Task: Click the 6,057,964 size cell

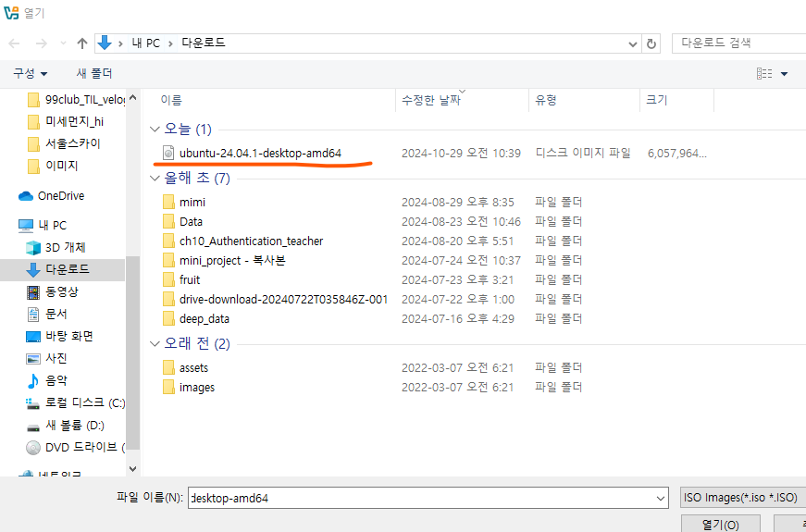Action: [677, 154]
